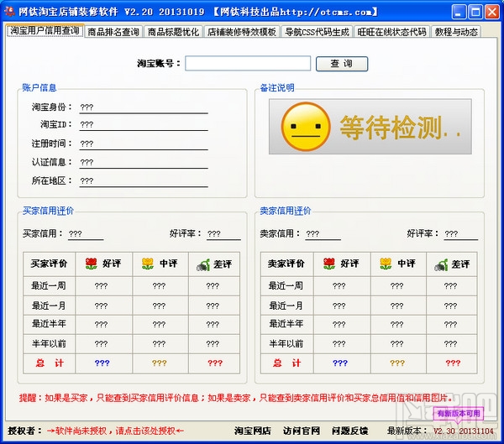Open the 导航CSS代码生成 tab
Image resolution: width=504 pixels, height=444 pixels.
(x=317, y=32)
